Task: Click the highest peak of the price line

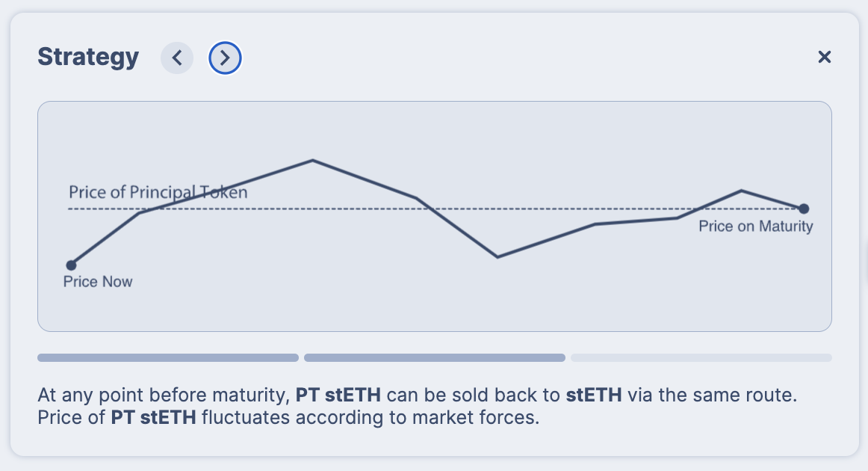Action: click(x=312, y=160)
